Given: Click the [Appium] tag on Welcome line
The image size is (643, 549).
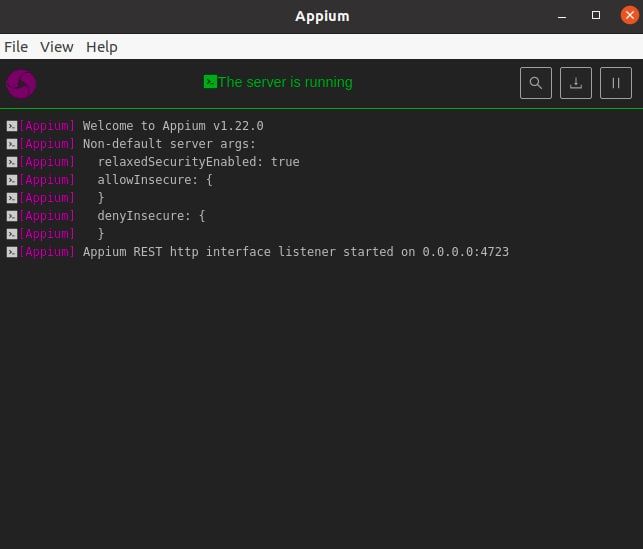Looking at the screenshot, I should point(47,126).
